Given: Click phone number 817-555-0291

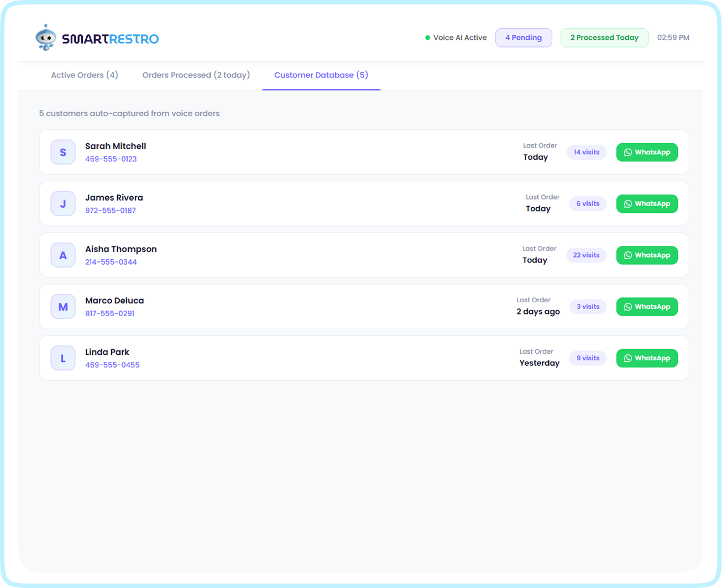Looking at the screenshot, I should (110, 313).
